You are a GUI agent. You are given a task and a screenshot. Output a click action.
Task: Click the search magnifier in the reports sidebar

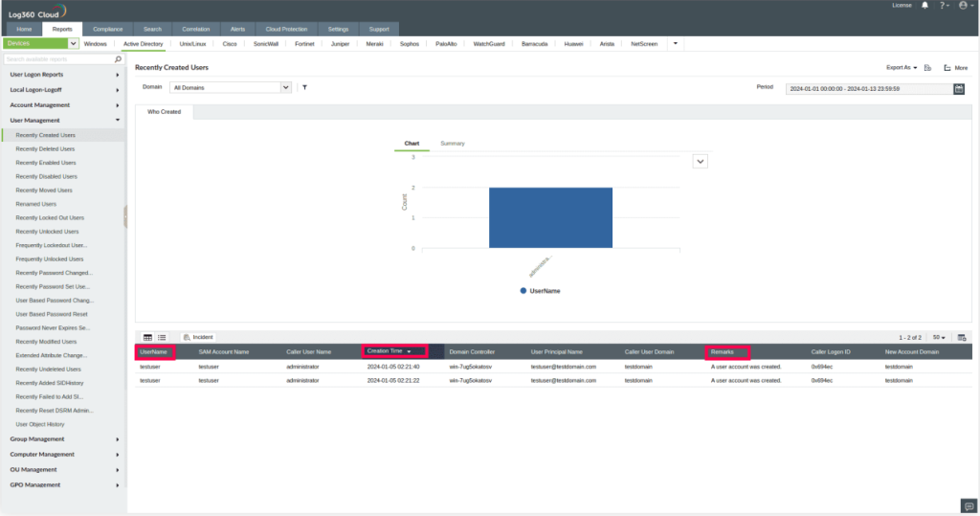click(x=118, y=58)
